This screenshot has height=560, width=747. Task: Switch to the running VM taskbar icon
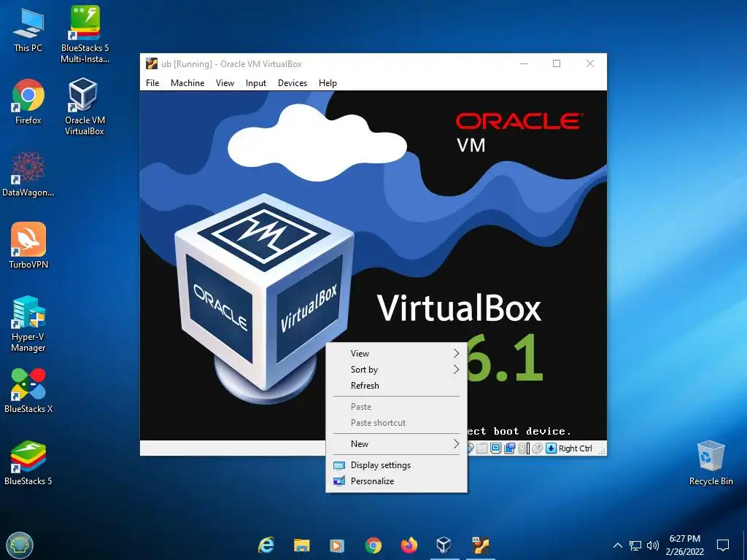pyautogui.click(x=480, y=545)
